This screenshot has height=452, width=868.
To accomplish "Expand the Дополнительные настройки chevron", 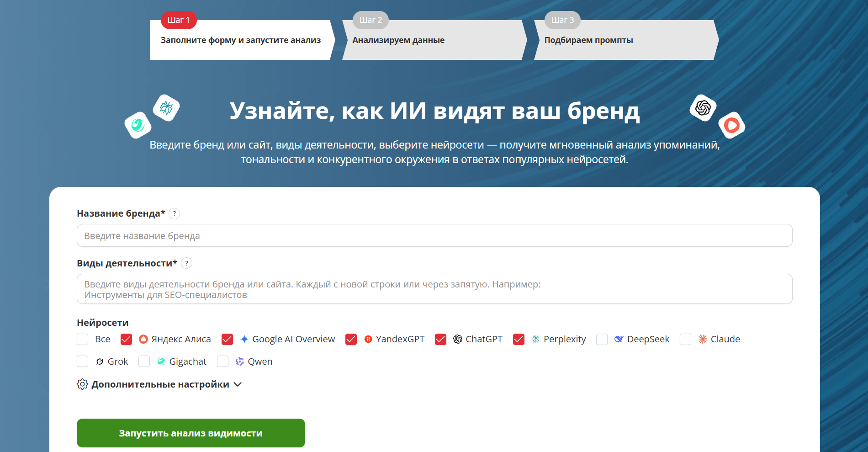I will (238, 384).
